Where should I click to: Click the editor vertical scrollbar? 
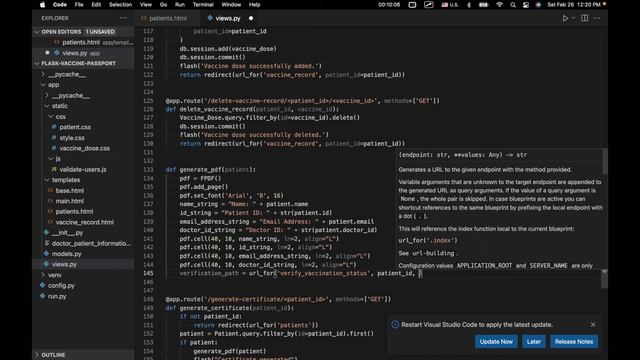(x=604, y=279)
